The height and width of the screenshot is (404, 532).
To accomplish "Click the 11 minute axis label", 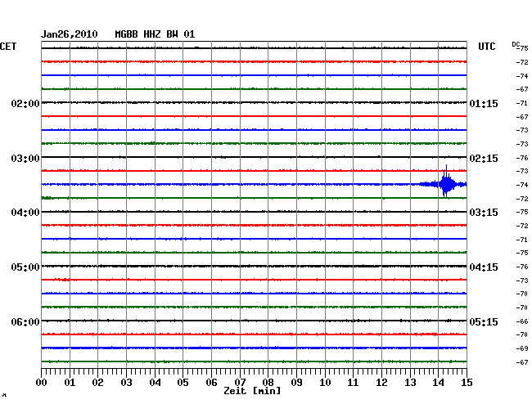I will [353, 382].
